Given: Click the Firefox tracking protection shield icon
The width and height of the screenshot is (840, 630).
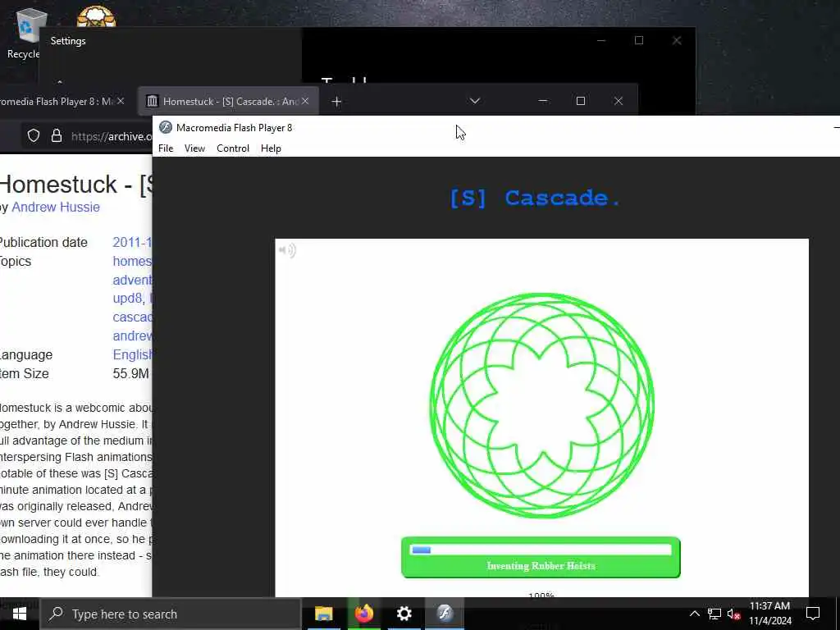Looking at the screenshot, I should pos(34,135).
